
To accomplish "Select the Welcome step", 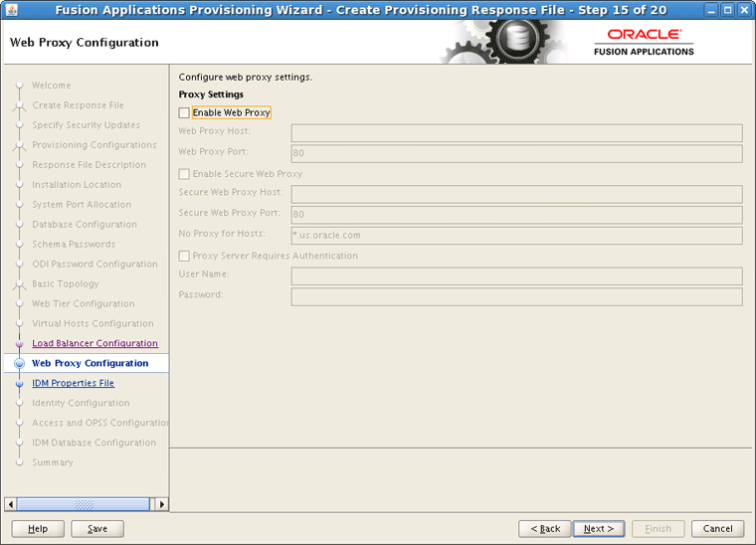I will tap(51, 86).
